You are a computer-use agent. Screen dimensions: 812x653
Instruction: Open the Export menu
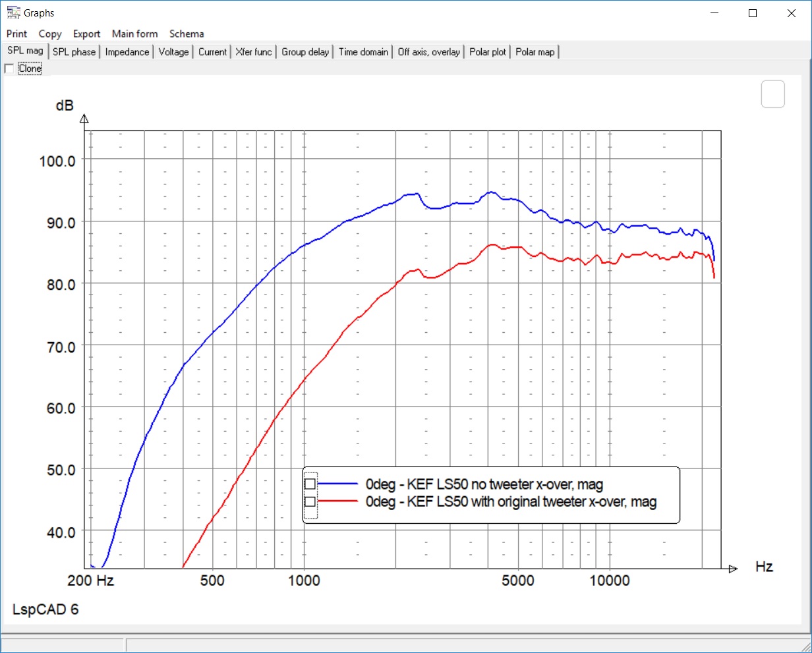[86, 34]
